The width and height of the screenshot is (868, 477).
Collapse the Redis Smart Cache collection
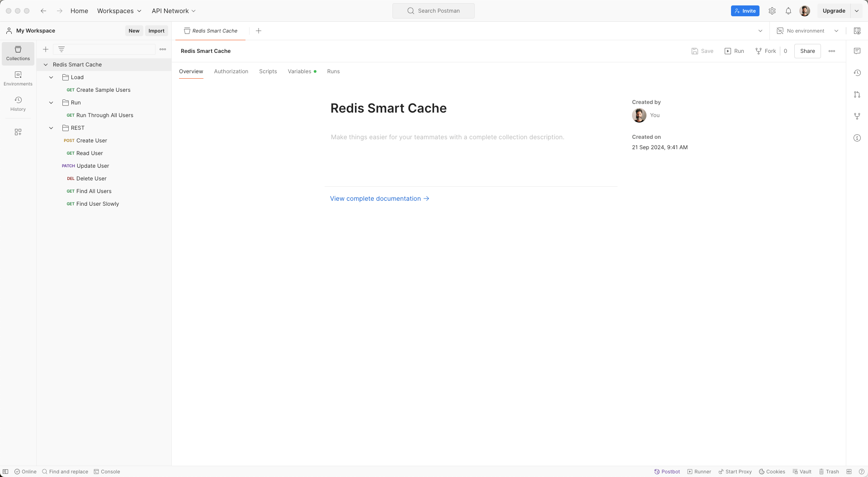[x=46, y=65]
